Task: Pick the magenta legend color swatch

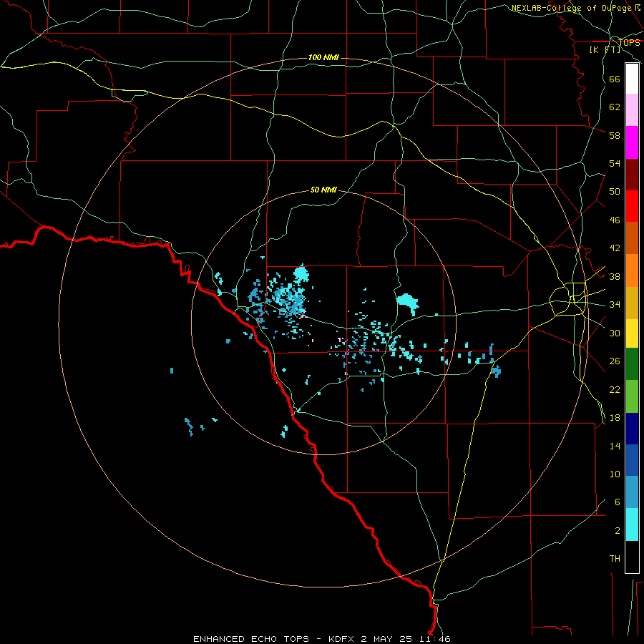Action: pos(632,142)
